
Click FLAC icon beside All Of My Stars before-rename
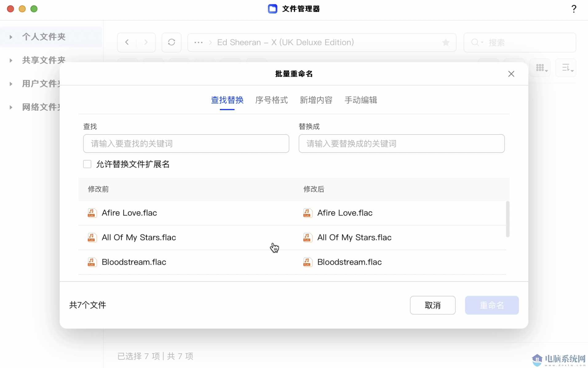92,237
